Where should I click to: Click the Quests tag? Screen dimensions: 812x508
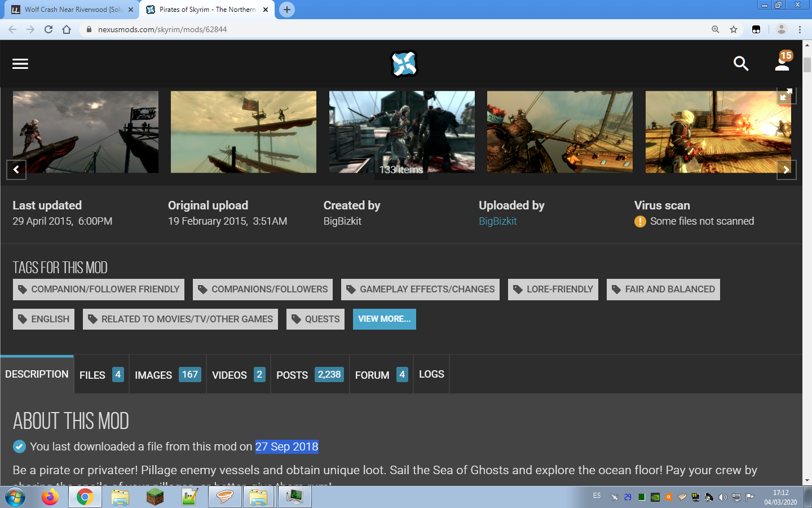(x=315, y=319)
